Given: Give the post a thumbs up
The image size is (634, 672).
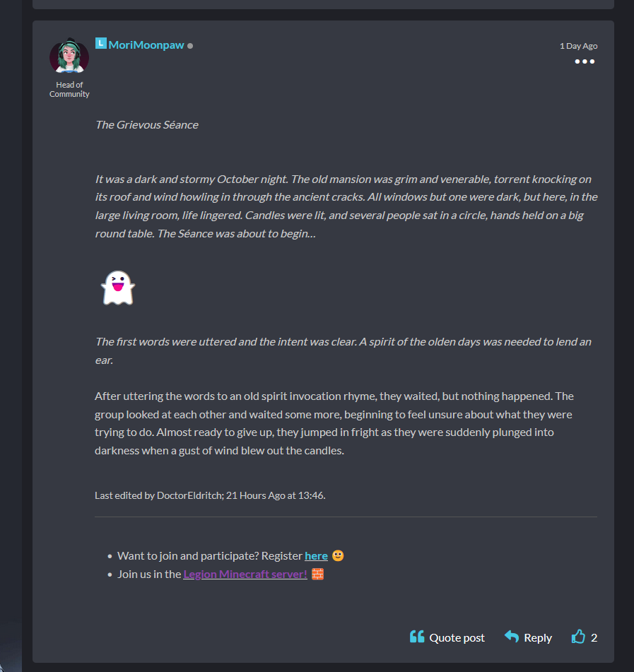Looking at the screenshot, I should click(x=579, y=637).
